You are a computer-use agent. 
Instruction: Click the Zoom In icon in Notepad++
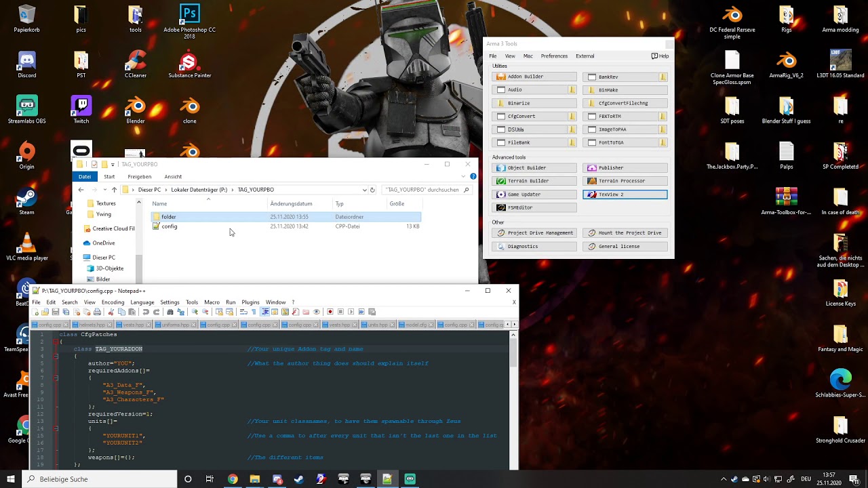pos(195,312)
